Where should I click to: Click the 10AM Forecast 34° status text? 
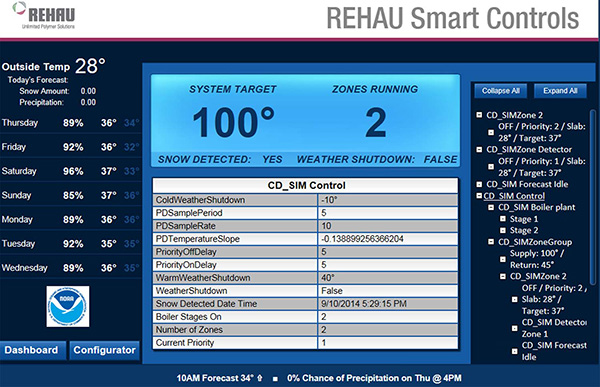pos(220,378)
